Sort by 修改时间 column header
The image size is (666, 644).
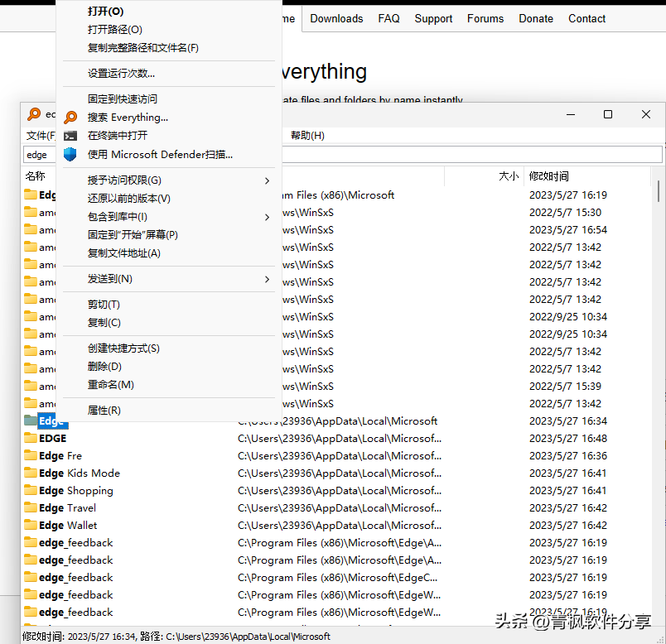pyautogui.click(x=587, y=176)
